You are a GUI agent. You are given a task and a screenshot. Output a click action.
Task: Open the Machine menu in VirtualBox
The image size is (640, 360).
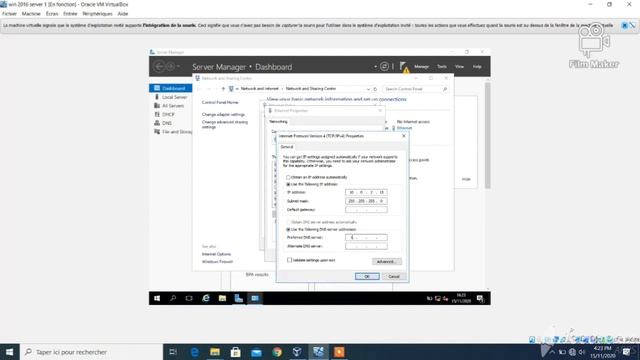coord(31,13)
